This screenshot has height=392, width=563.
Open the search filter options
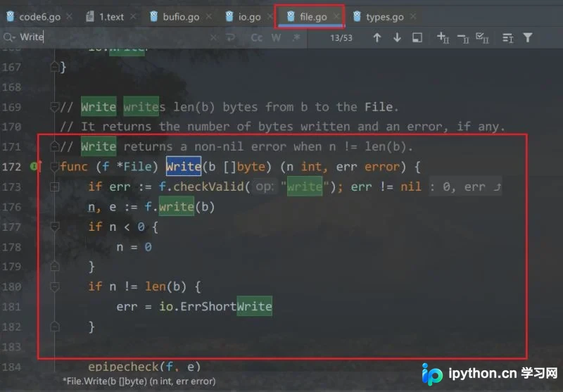pos(528,37)
